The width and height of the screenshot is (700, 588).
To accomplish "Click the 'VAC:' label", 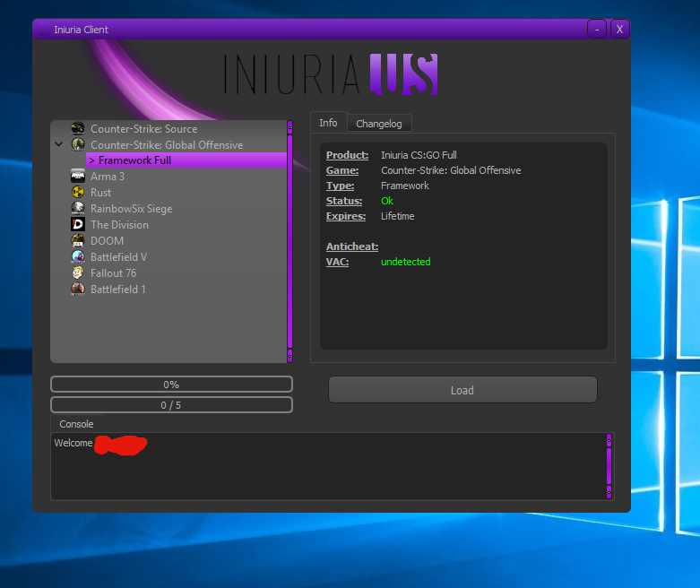I will pos(338,262).
